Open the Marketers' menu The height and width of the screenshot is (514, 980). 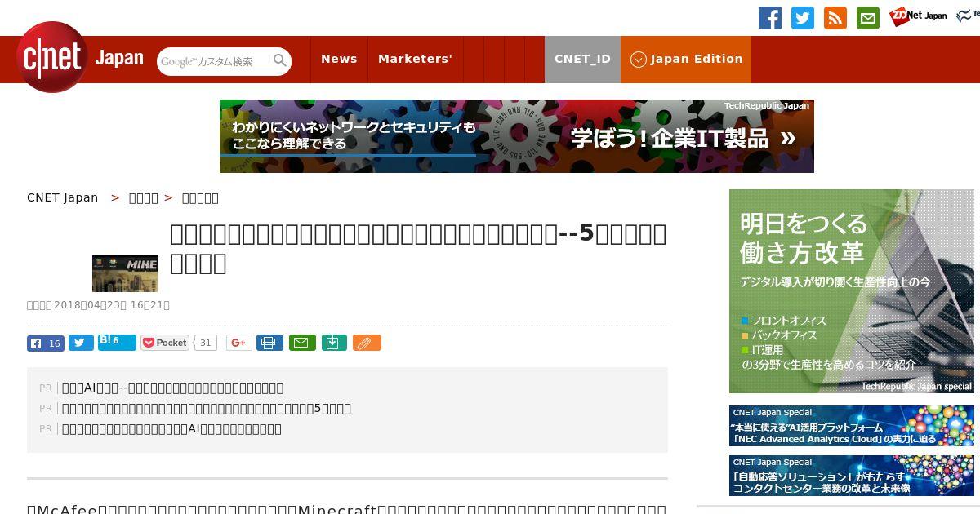415,59
